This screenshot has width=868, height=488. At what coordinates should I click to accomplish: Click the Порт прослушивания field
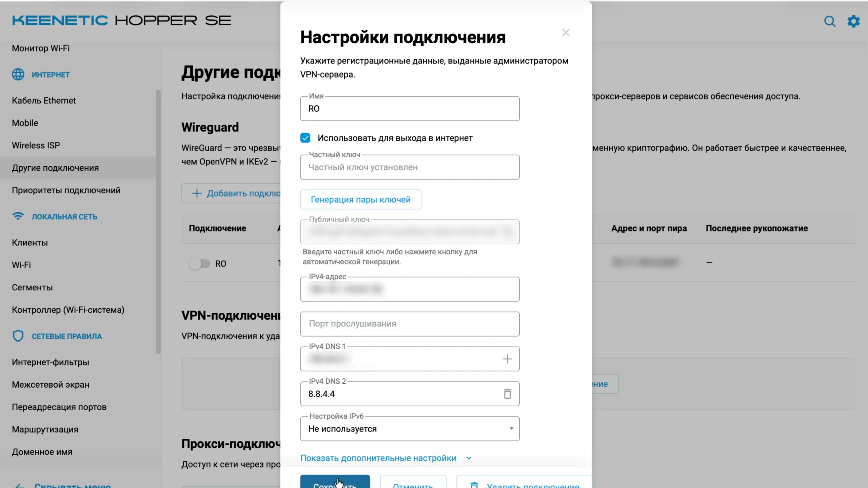[x=410, y=324]
